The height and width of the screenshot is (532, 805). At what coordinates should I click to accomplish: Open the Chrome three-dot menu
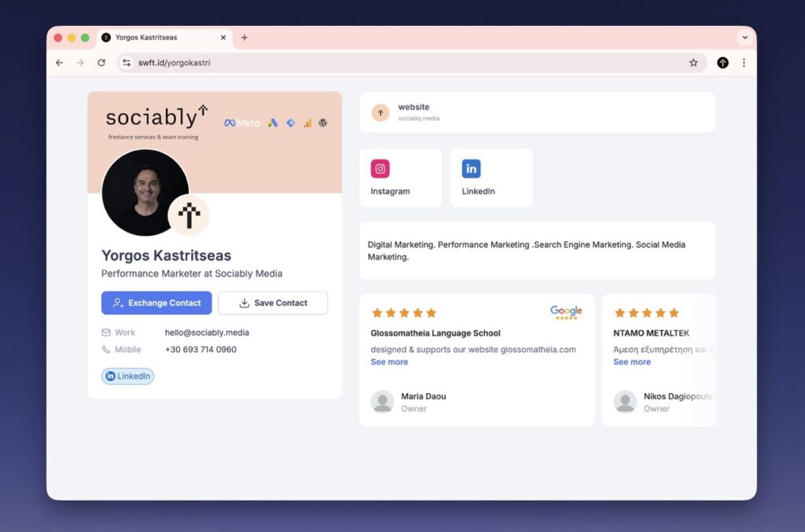[744, 63]
